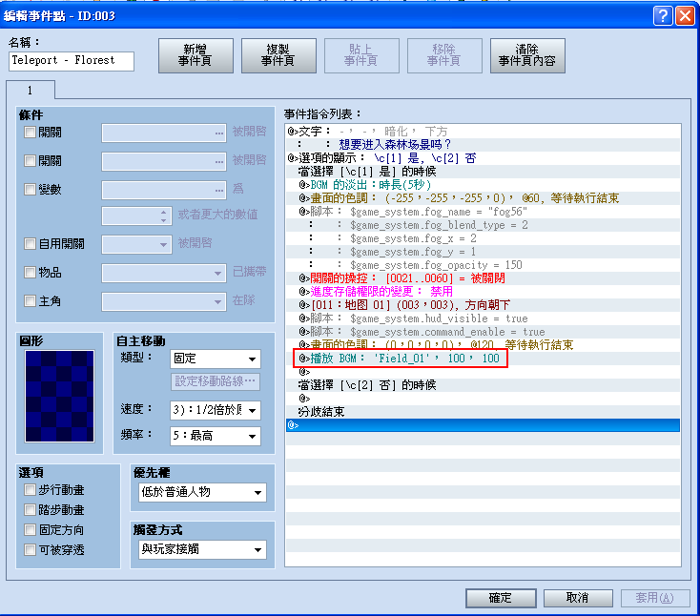Select the script line fog_opacity = 150
The image size is (700, 616).
click(483, 265)
